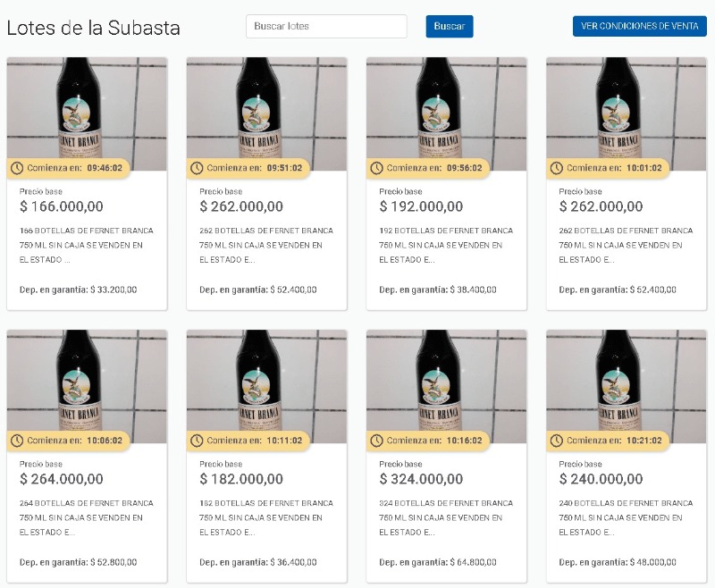
Task: Click the clock icon on the 10:16:02 countdown
Action: (376, 441)
